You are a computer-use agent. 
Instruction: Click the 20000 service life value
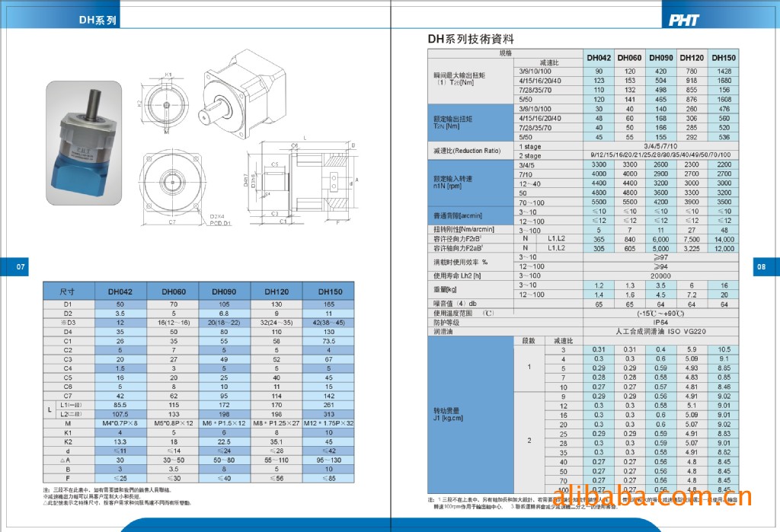click(x=660, y=276)
